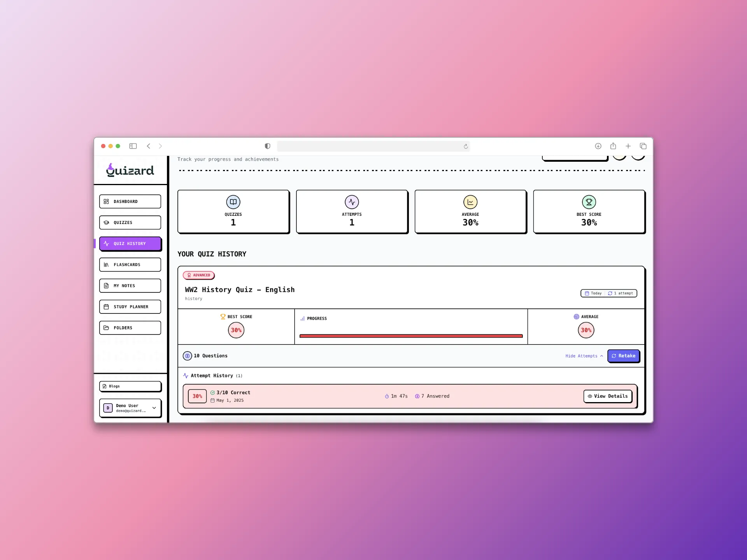Viewport: 747px width, 560px height.
Task: Show browser tab overview
Action: (x=643, y=146)
